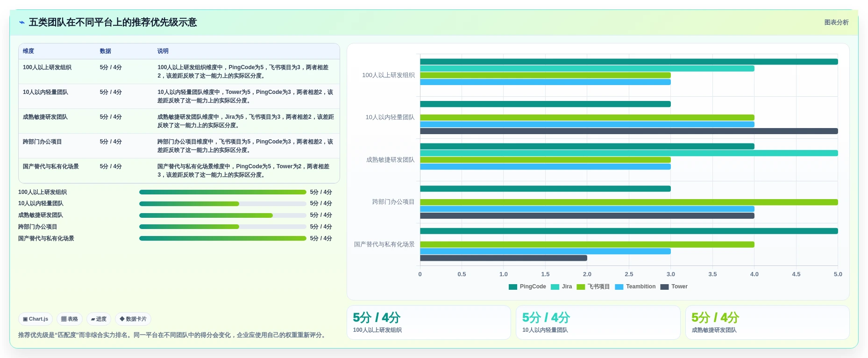Click the 5分 / 4分 value beside the 成熟敏捷研发团队 progress bar
Image resolution: width=868 pixels, height=358 pixels.
click(321, 215)
